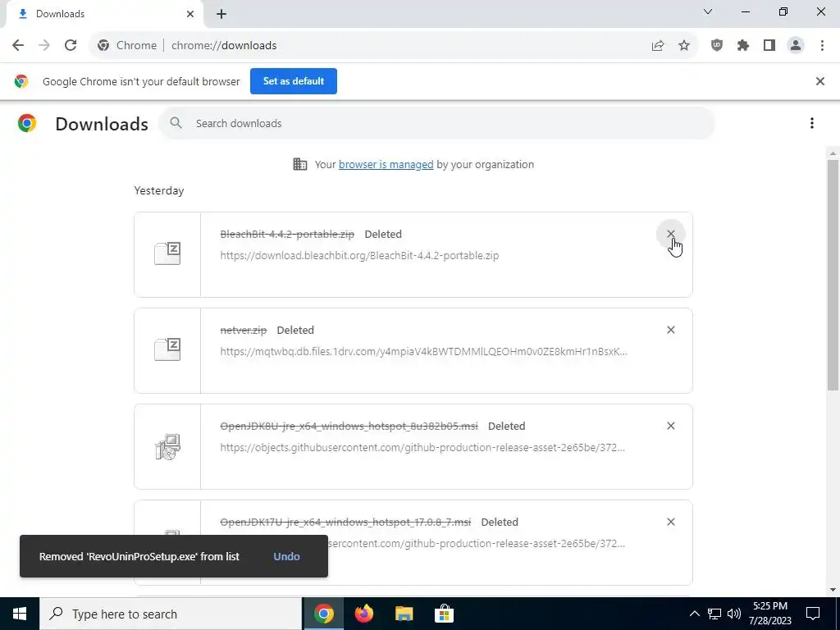Close the Downloads tab

pyautogui.click(x=190, y=14)
